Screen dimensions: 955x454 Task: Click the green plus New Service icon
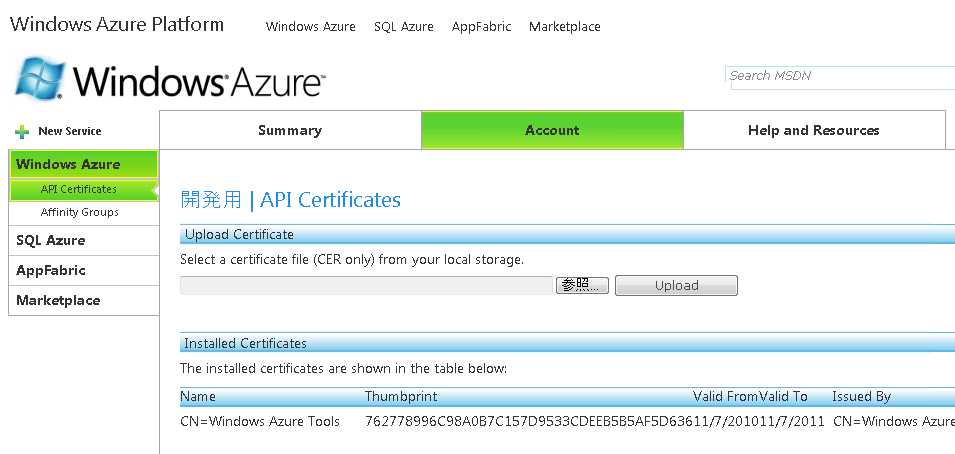pos(22,131)
